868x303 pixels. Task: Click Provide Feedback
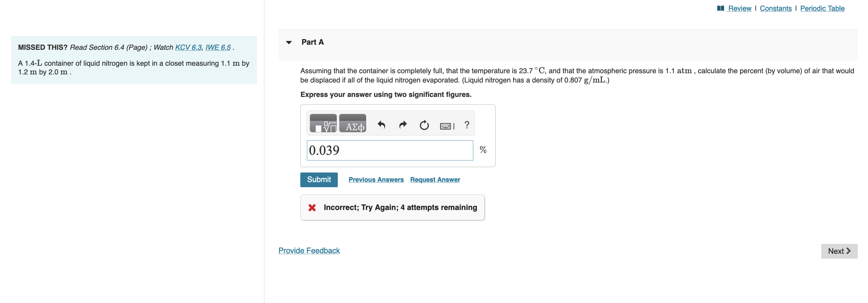(309, 250)
